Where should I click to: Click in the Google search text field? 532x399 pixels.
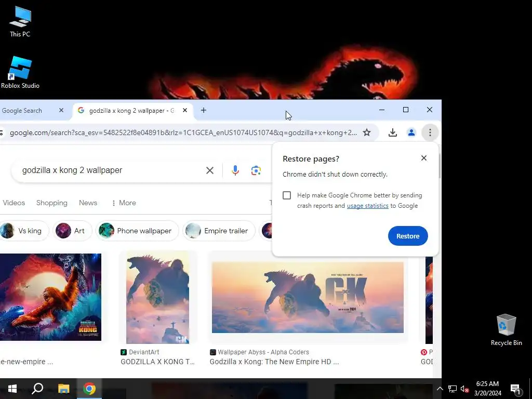click(109, 170)
